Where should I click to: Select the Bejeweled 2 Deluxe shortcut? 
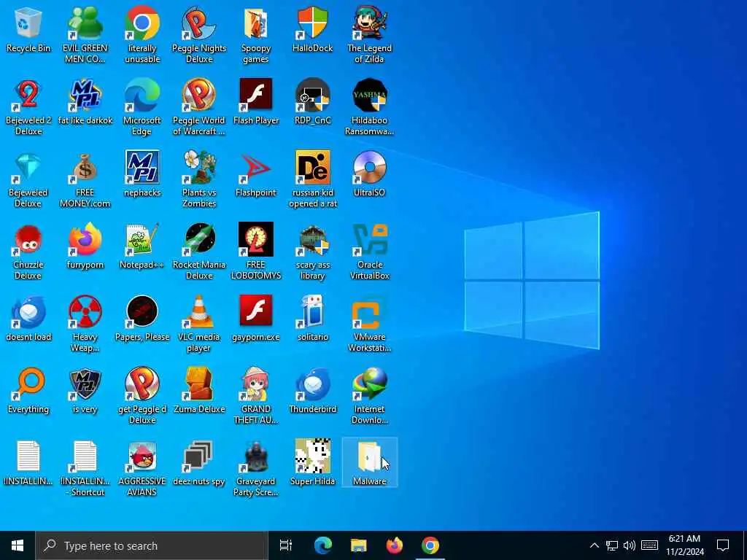pos(28,108)
